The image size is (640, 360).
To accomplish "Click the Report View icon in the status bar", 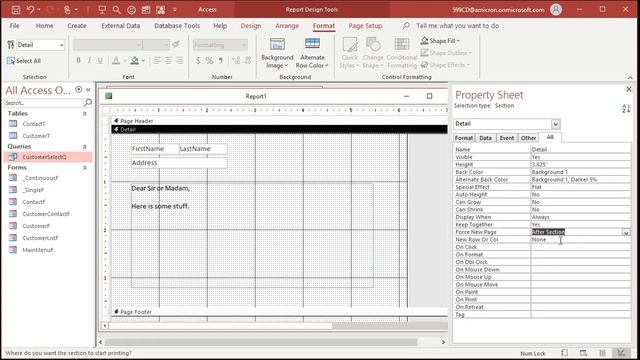I will [564, 353].
